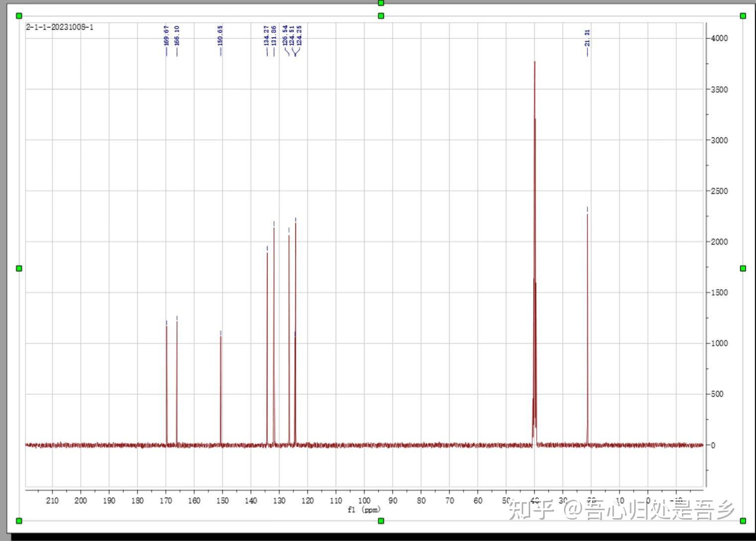This screenshot has height=541, width=756.
Task: Click the spectrum peak at 169.67 ppm
Action: coord(167,385)
